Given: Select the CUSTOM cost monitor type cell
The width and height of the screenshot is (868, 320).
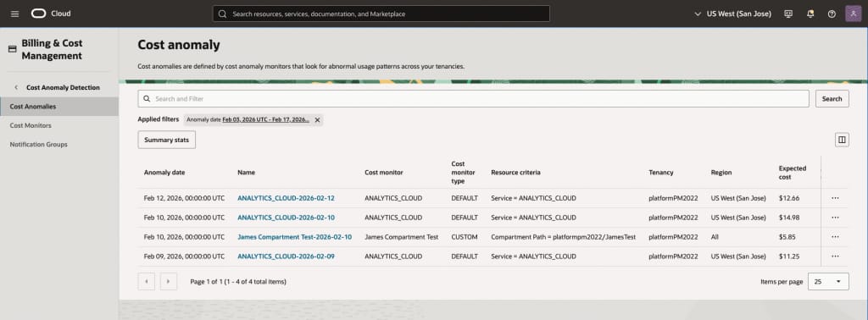Looking at the screenshot, I should click(464, 236).
